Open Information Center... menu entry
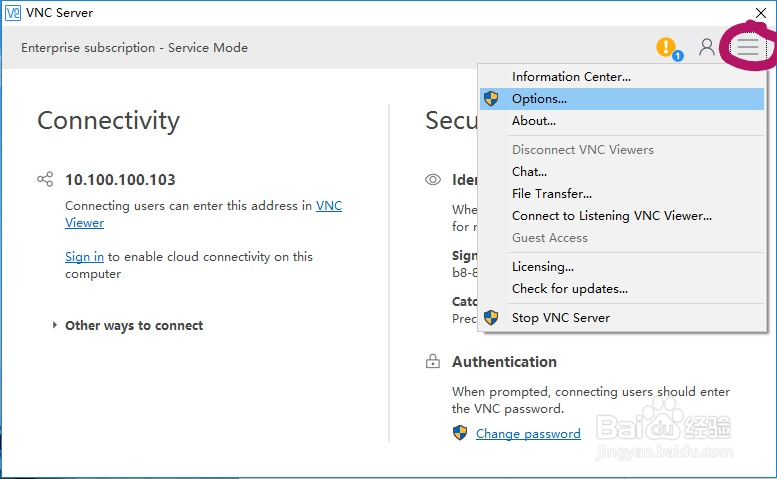Image resolution: width=777 pixels, height=479 pixels. 571,77
